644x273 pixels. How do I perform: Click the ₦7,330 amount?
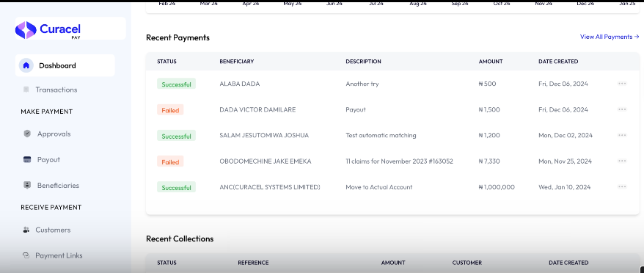pos(489,161)
